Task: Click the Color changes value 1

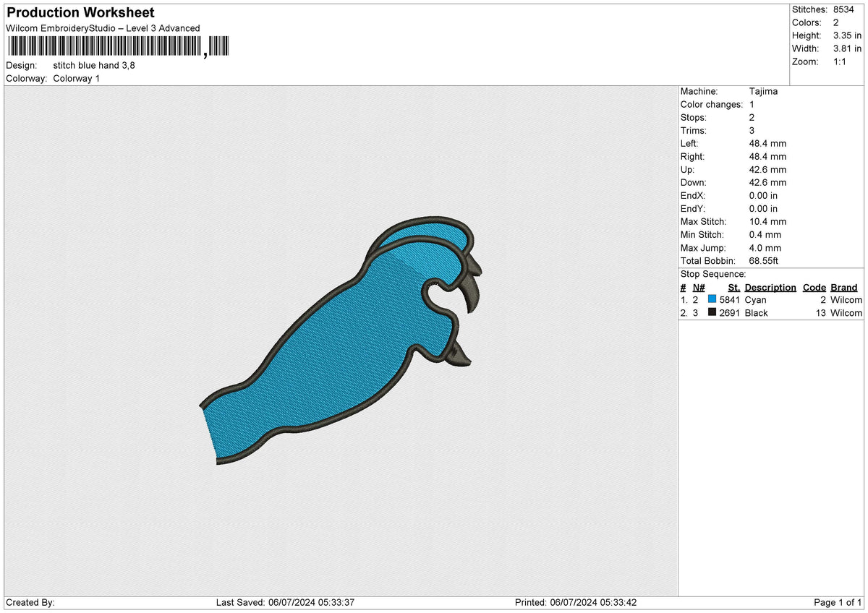Action: pos(752,104)
